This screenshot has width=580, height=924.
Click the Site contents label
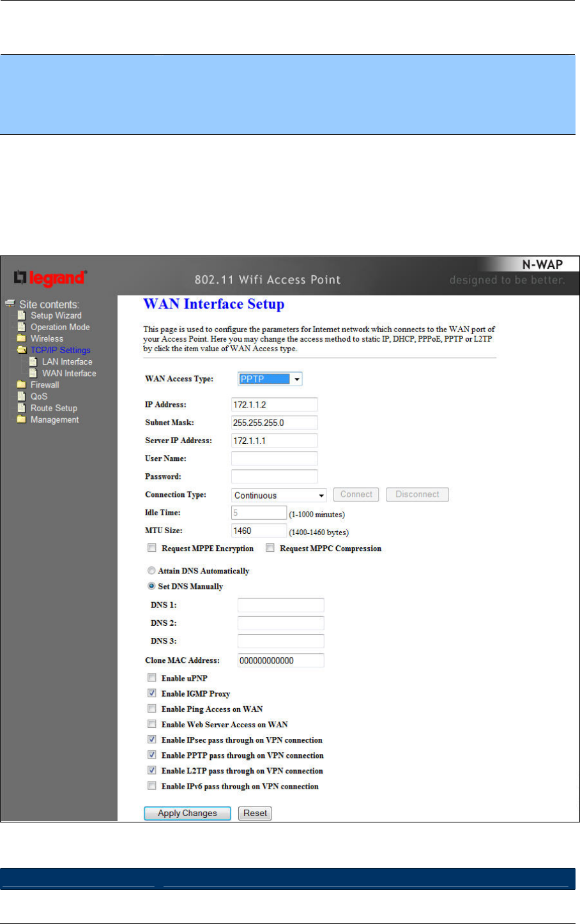coord(49,305)
